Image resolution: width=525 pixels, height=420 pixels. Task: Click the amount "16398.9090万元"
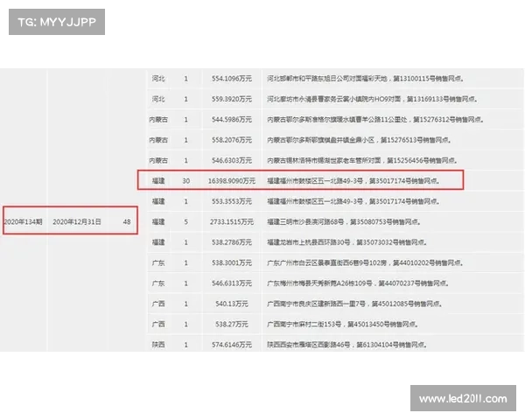[231, 181]
